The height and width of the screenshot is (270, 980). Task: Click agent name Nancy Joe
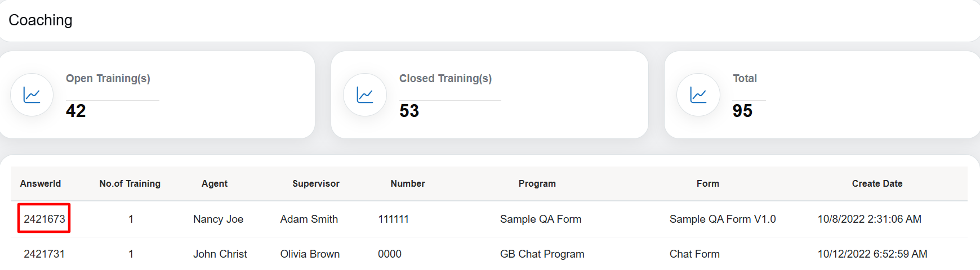219,219
